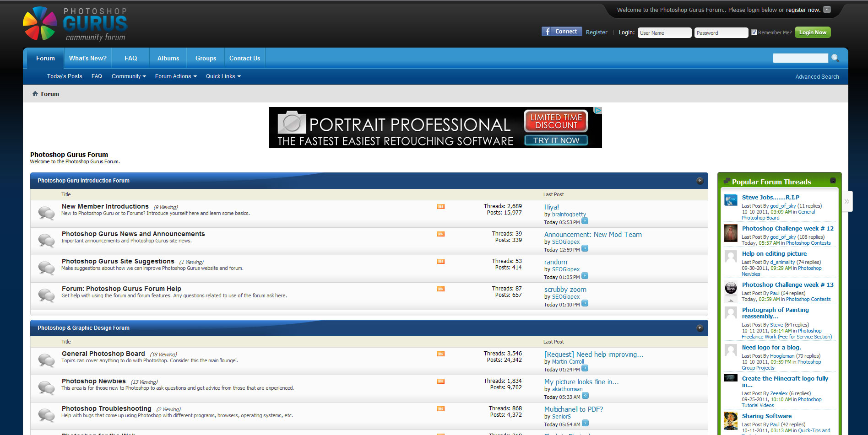Click the Register link near login
This screenshot has height=435, width=868.
click(x=597, y=32)
